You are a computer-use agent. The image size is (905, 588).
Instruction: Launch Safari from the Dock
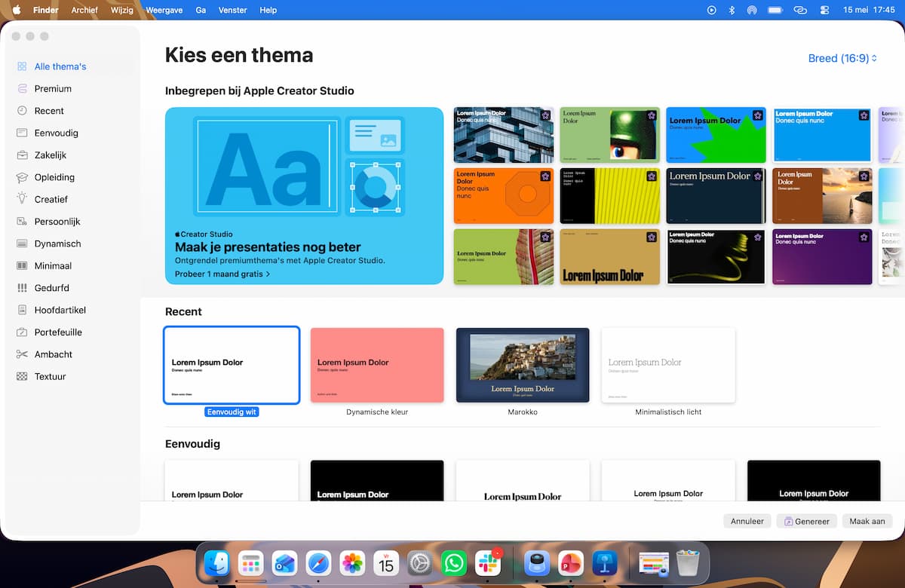point(318,563)
